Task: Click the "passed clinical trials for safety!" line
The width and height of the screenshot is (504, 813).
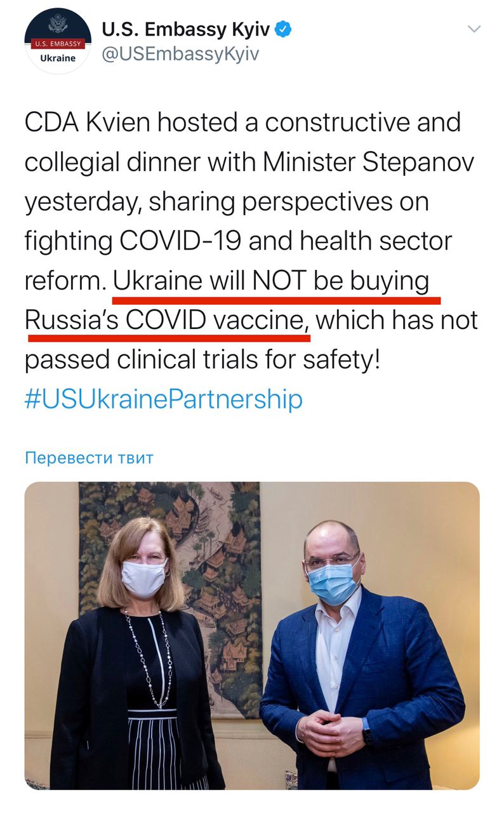Action: click(x=202, y=359)
